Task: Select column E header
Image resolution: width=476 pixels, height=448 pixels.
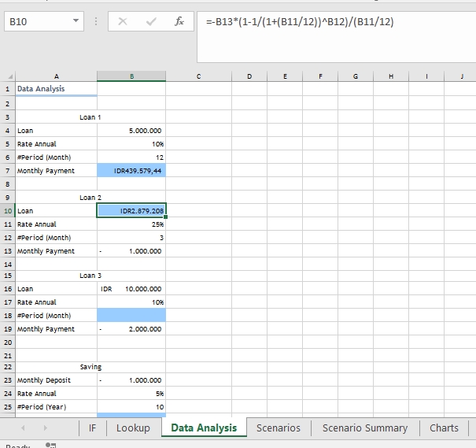Action: 285,76
